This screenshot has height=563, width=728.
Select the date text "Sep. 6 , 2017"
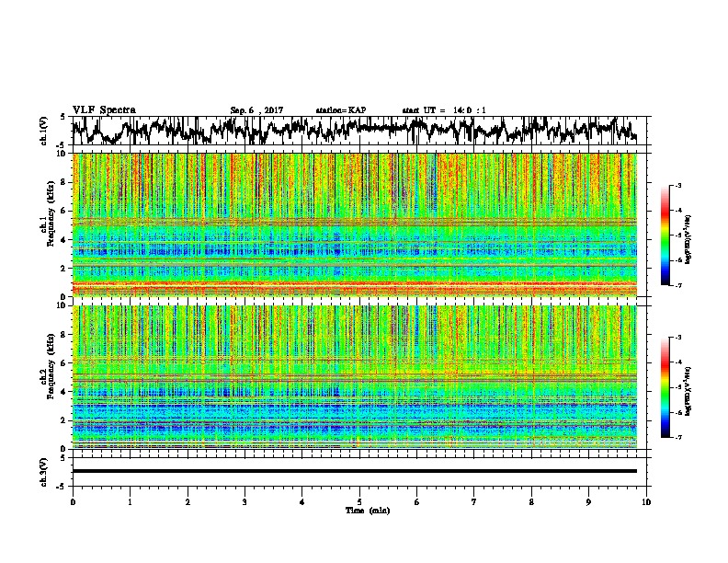[x=256, y=110]
